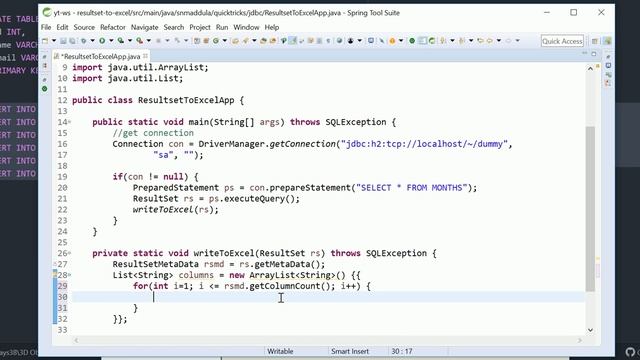Open the External Tools dropdown arrow
This screenshot has width=640, height=360.
coord(149,41)
